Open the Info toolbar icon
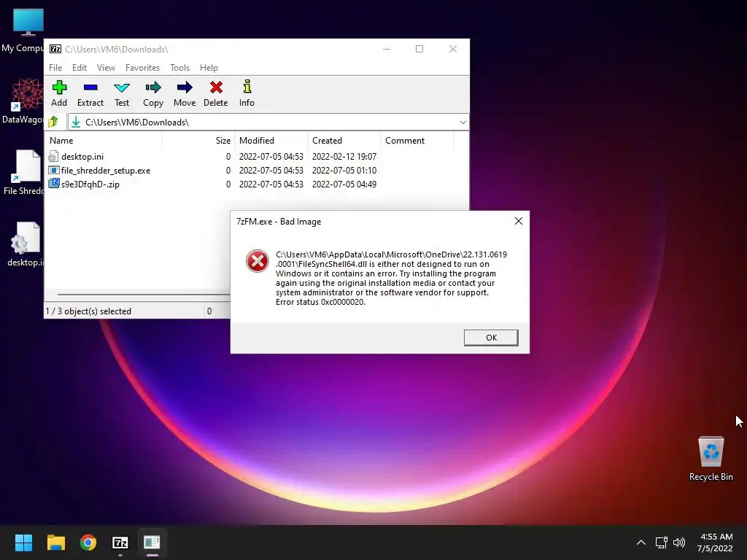The width and height of the screenshot is (747, 560). (247, 93)
